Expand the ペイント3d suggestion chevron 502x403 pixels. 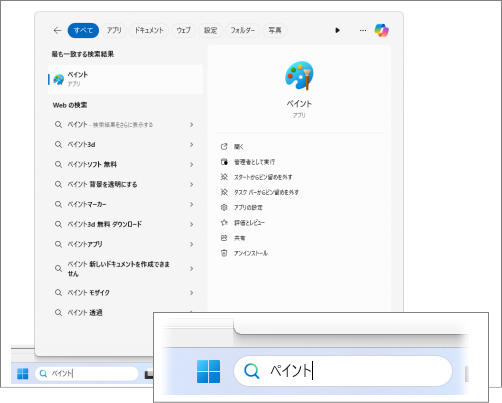[192, 144]
